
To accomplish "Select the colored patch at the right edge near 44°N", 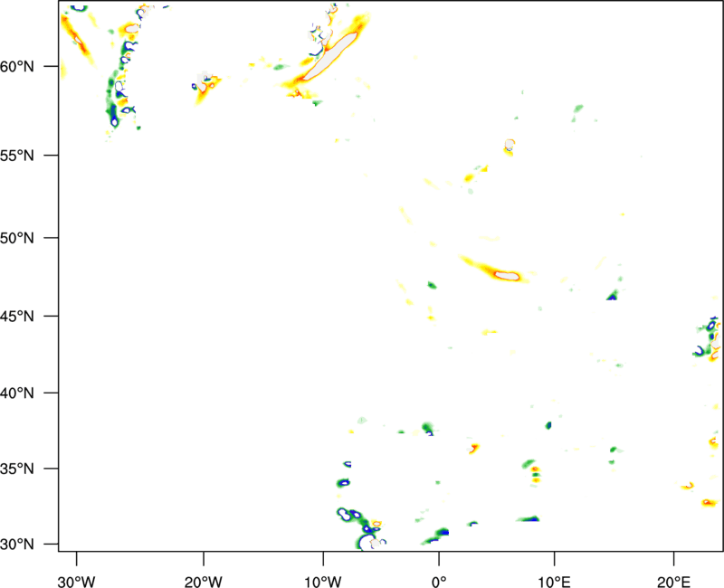I will 709,339.
